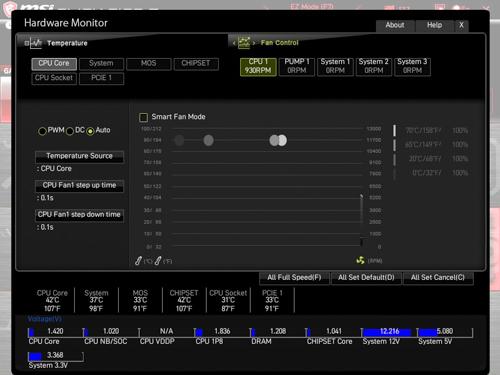Click the PCIE 1 33°C temperature readout
Viewport: 500px width, 375px height.
[x=272, y=301]
